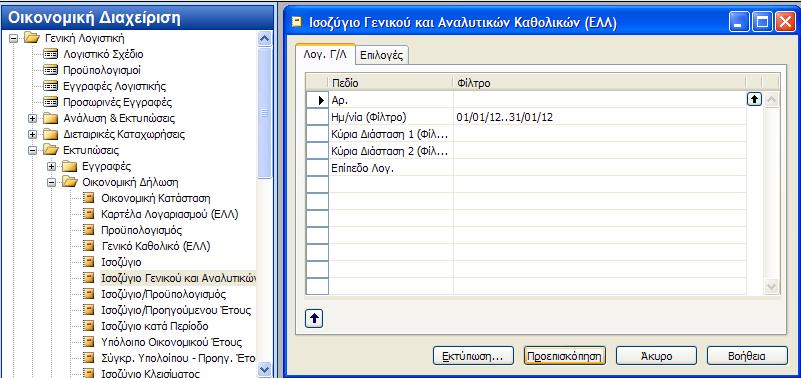Click the Πεδίο column header
Screen dimensions: 801x378
(391, 83)
